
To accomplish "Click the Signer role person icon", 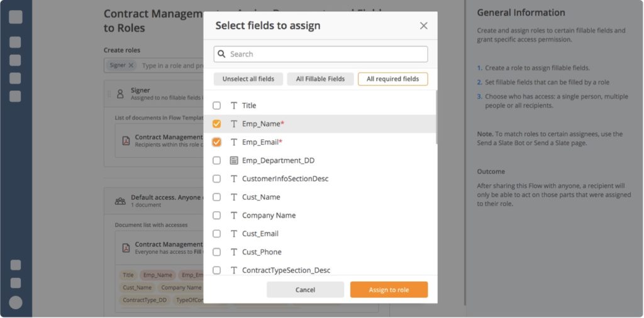I will (120, 94).
